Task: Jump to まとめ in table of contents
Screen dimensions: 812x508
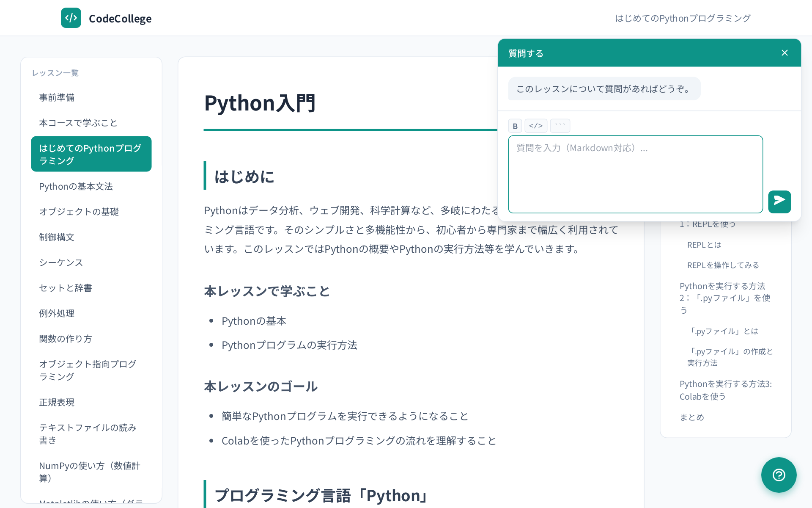Action: (x=692, y=417)
